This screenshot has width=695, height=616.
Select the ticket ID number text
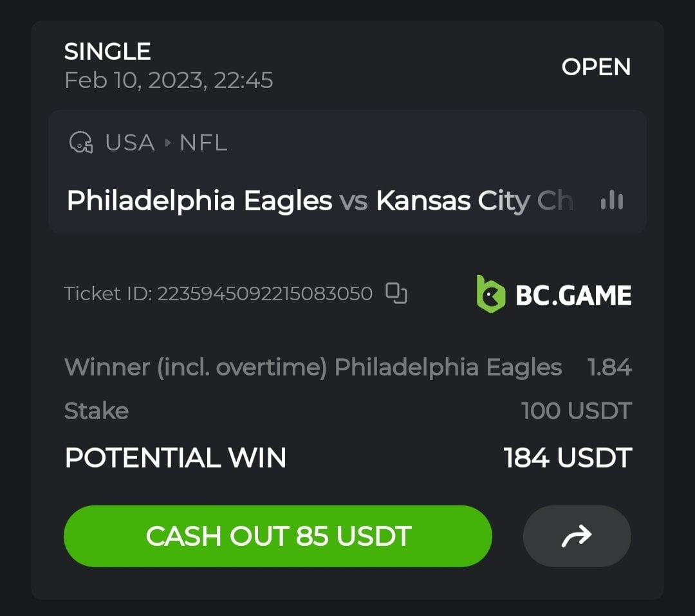tap(264, 294)
